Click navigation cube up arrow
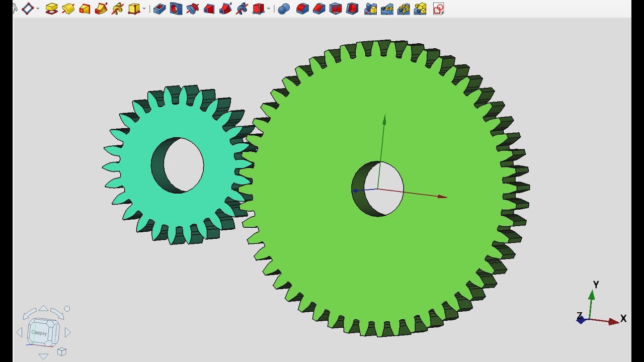This screenshot has height=362, width=644. (43, 308)
